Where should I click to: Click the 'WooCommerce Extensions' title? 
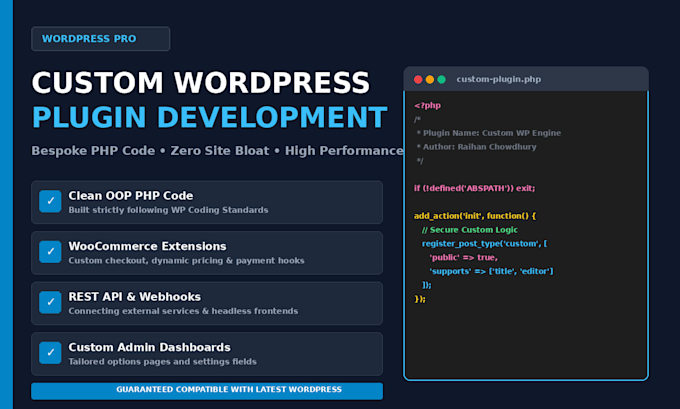(x=147, y=246)
